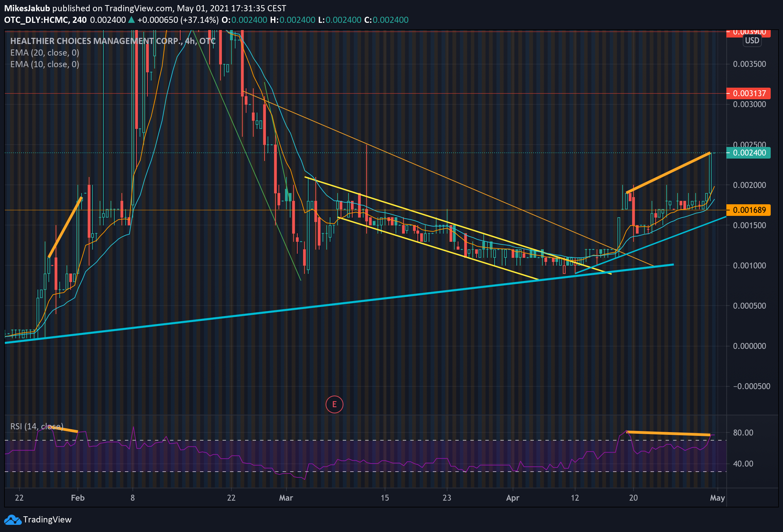Click the L:0.002400 low value
The height and width of the screenshot is (532, 783).
tap(340, 20)
